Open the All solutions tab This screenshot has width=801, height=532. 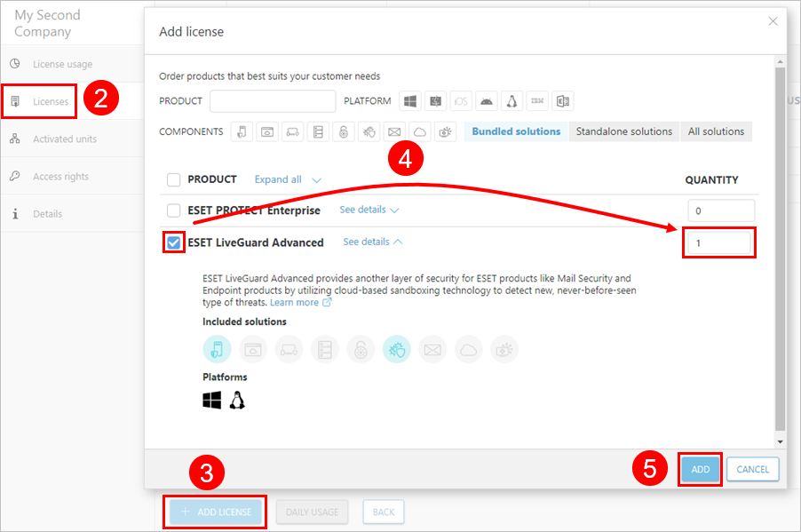pos(716,131)
